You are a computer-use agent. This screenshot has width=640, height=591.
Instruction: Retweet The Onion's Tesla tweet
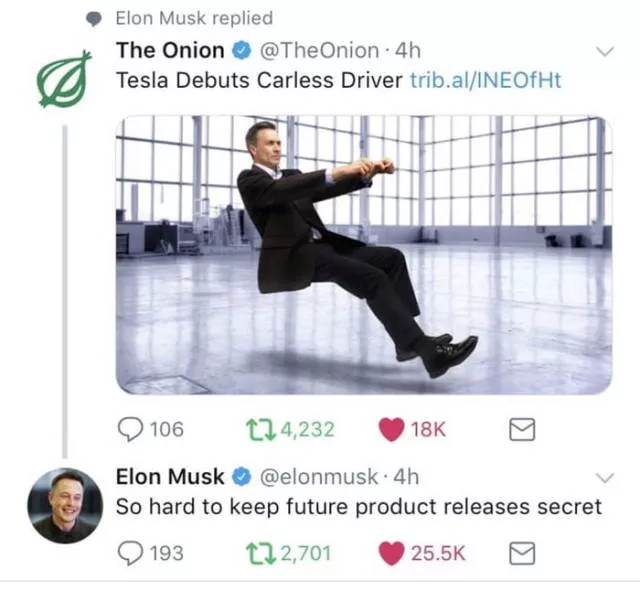[260, 430]
